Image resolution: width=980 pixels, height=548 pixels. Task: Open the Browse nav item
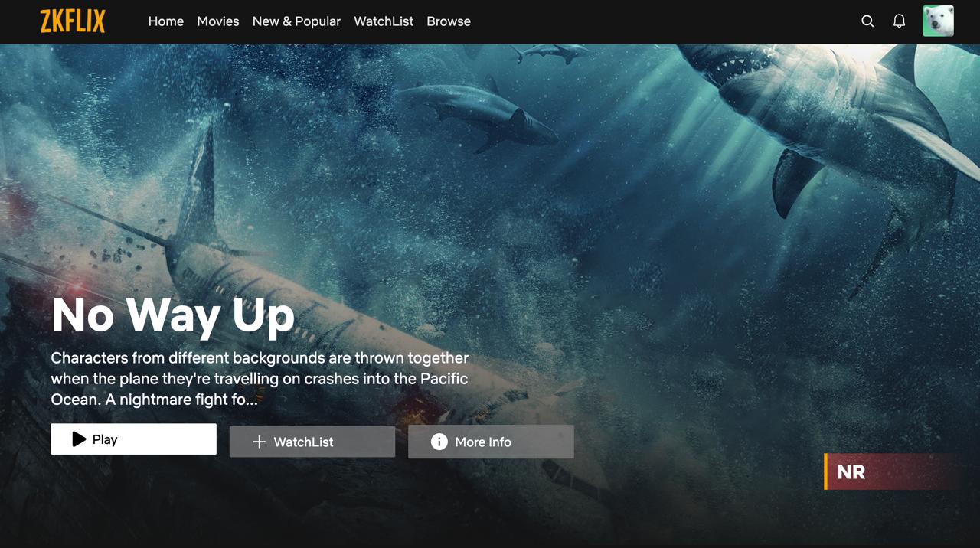click(x=449, y=21)
